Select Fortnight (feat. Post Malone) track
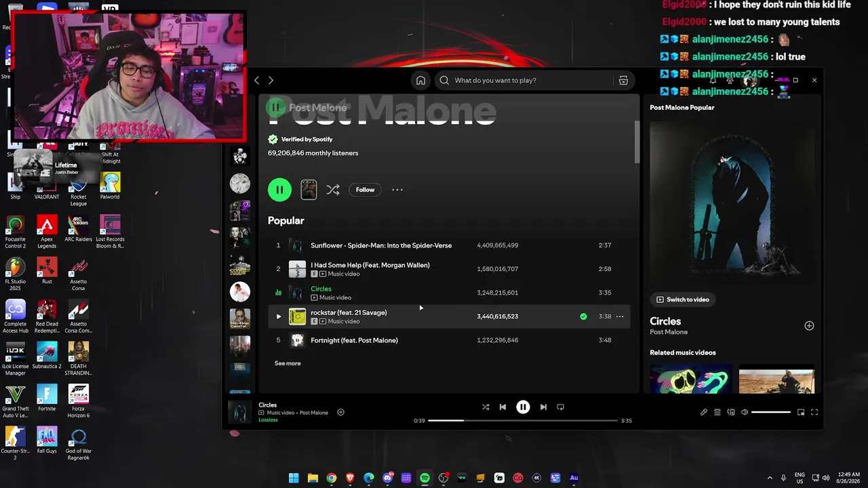 coord(354,340)
